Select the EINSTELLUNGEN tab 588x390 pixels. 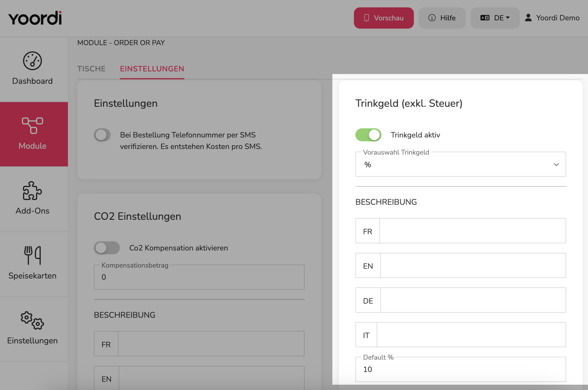[152, 69]
